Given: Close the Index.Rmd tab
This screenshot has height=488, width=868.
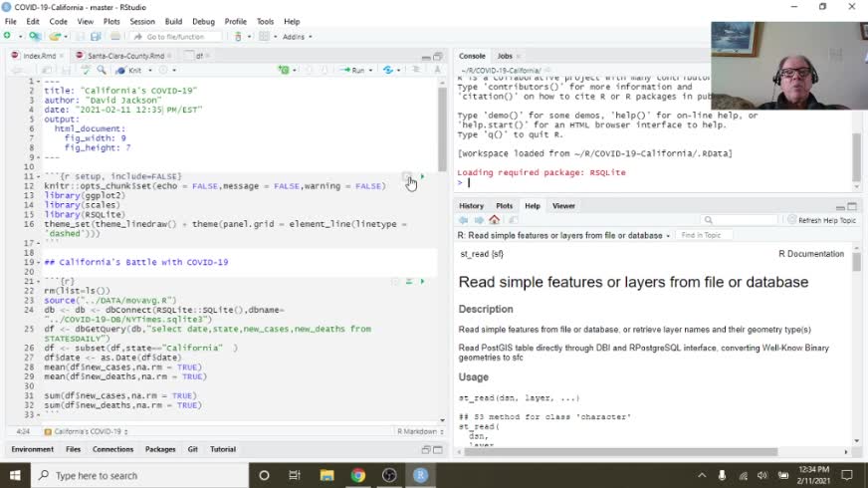Looking at the screenshot, I should coord(62,56).
